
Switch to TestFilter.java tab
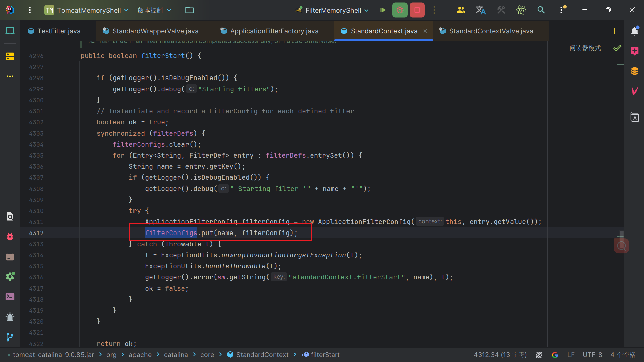(x=54, y=31)
